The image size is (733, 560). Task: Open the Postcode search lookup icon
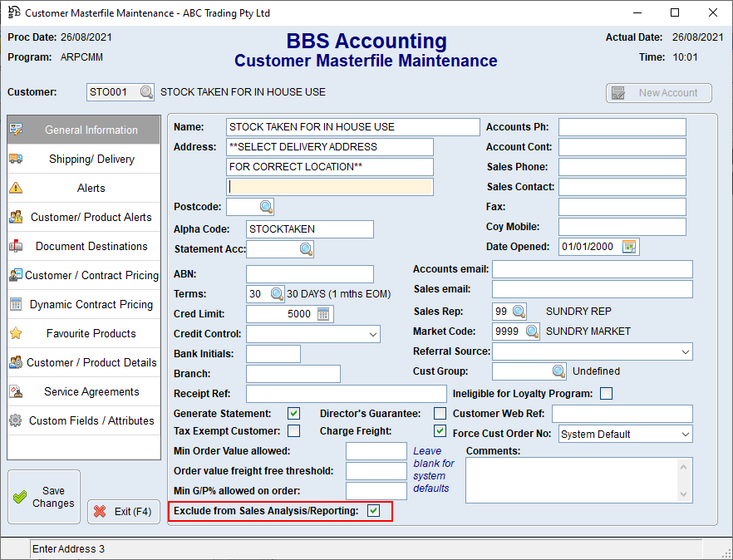click(x=265, y=206)
